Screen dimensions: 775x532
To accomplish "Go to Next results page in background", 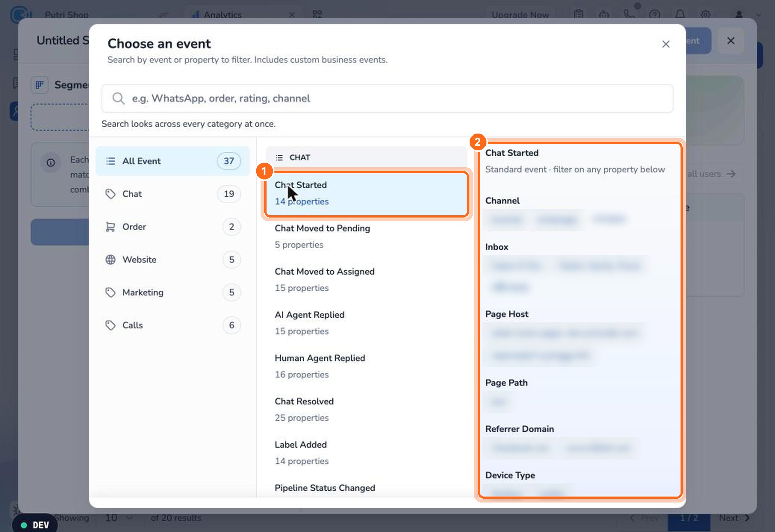I will (x=734, y=518).
